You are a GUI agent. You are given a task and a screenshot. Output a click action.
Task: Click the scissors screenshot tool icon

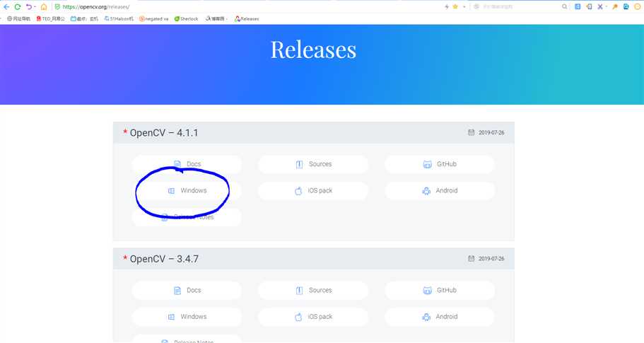click(x=600, y=6)
